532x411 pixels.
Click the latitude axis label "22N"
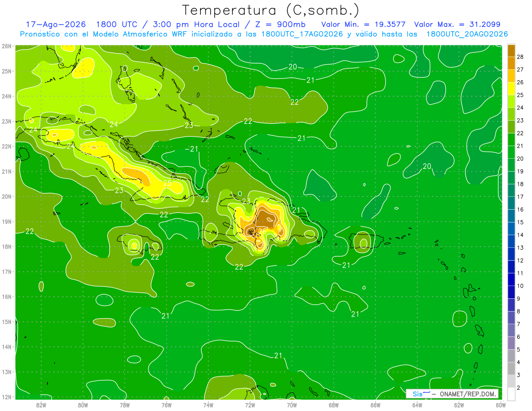click(x=6, y=146)
